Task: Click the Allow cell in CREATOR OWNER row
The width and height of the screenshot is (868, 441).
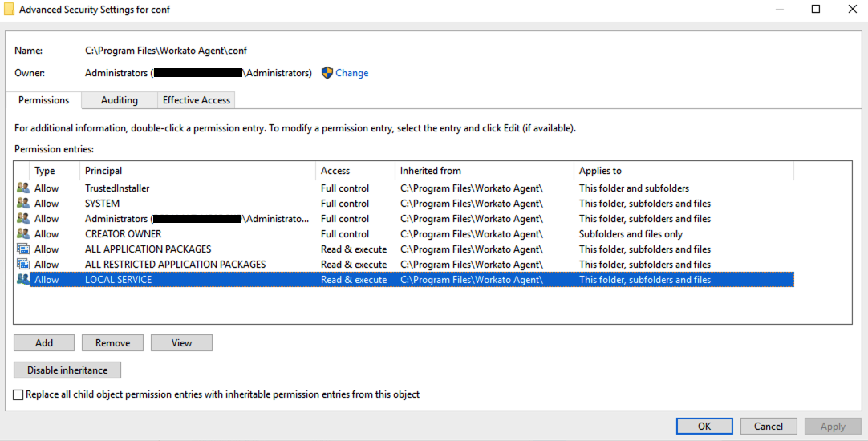Action: point(47,234)
